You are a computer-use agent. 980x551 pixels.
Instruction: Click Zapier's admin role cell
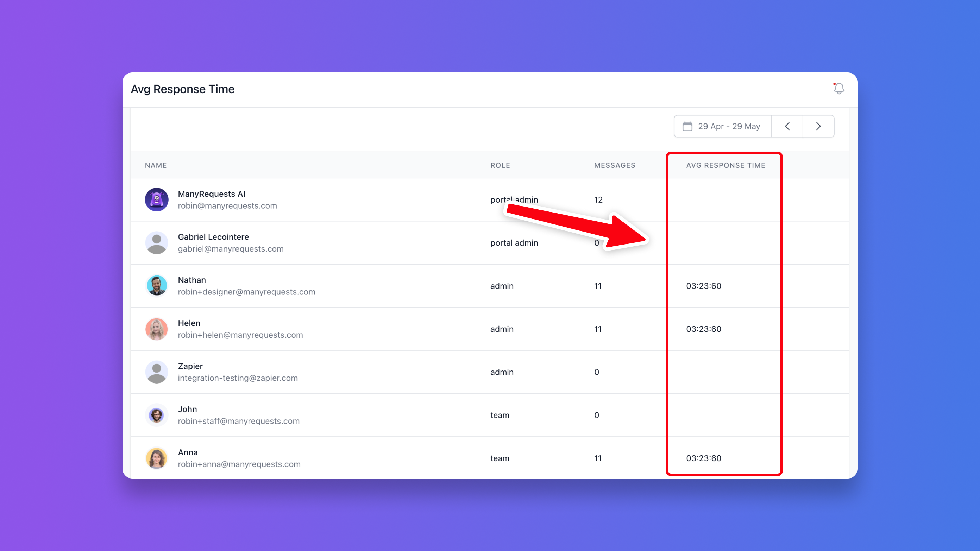click(502, 372)
